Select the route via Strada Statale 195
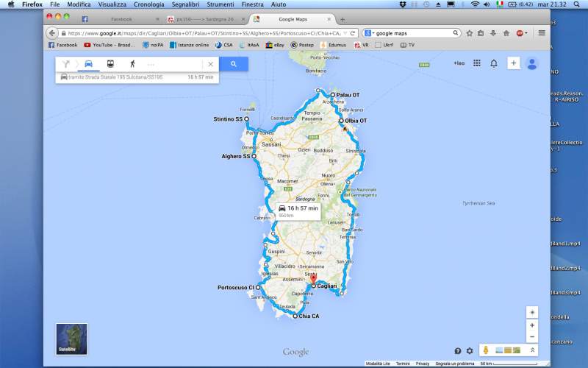The width and height of the screenshot is (588, 368). pos(137,77)
